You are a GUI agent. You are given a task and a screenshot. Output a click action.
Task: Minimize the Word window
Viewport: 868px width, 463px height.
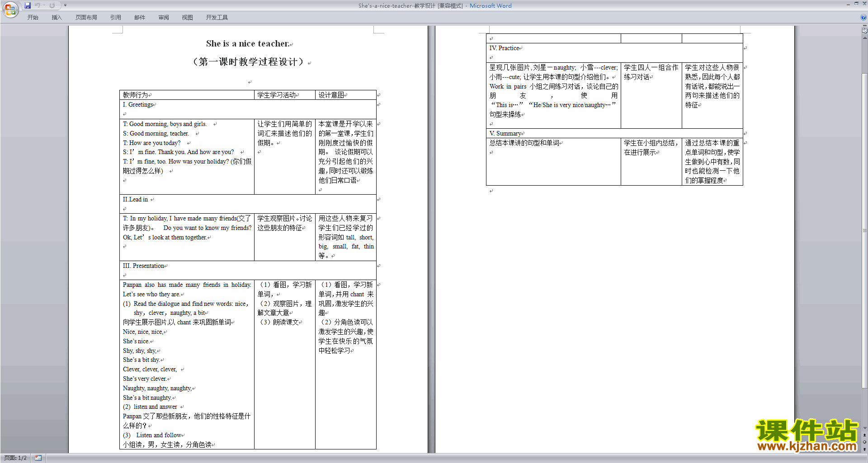(x=848, y=4)
